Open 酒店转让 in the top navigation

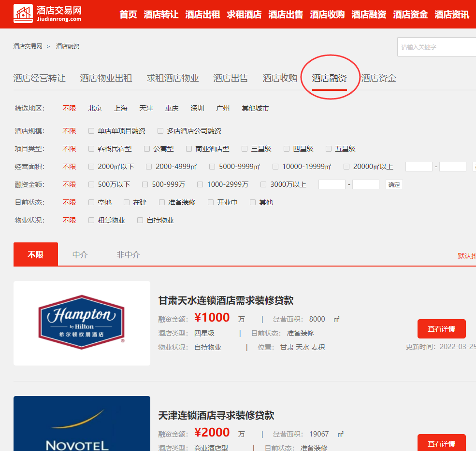(161, 14)
